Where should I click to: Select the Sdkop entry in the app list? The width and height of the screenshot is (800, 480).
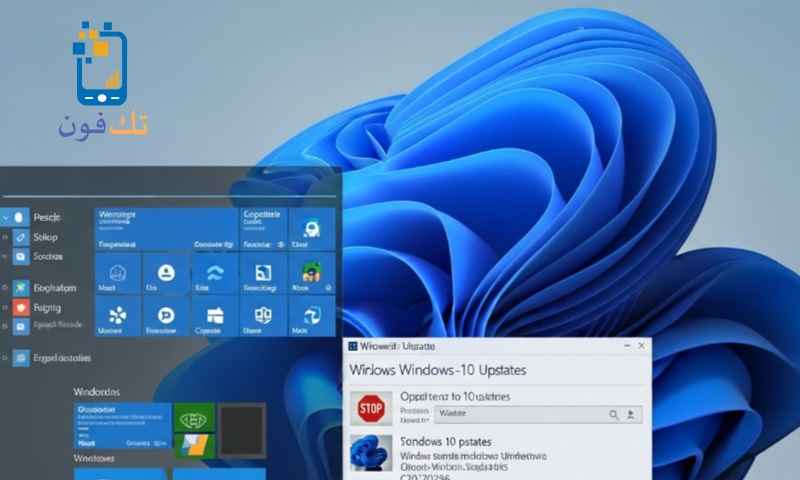tap(45, 237)
